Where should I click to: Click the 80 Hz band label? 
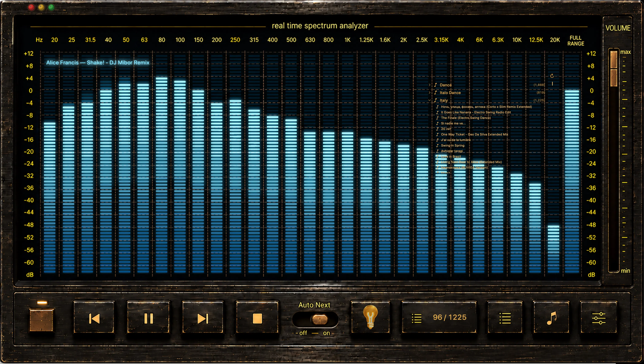point(162,40)
